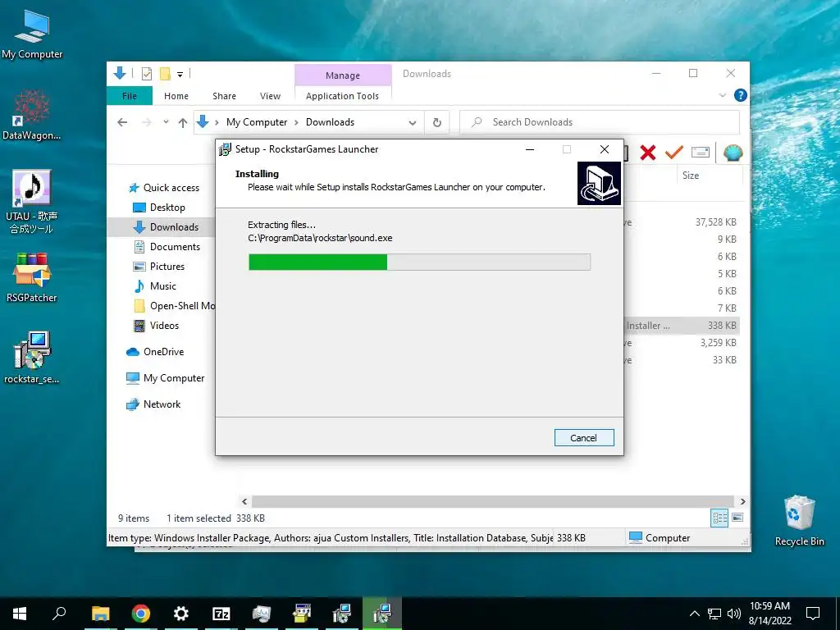This screenshot has height=630, width=840.
Task: Expand the ribbon chevron
Action: pos(723,95)
